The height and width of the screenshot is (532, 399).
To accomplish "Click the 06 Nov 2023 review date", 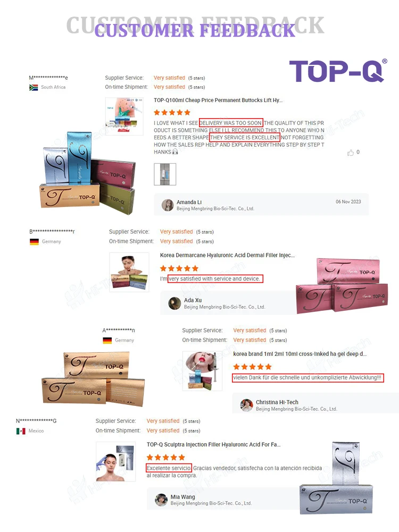I will coord(348,202).
